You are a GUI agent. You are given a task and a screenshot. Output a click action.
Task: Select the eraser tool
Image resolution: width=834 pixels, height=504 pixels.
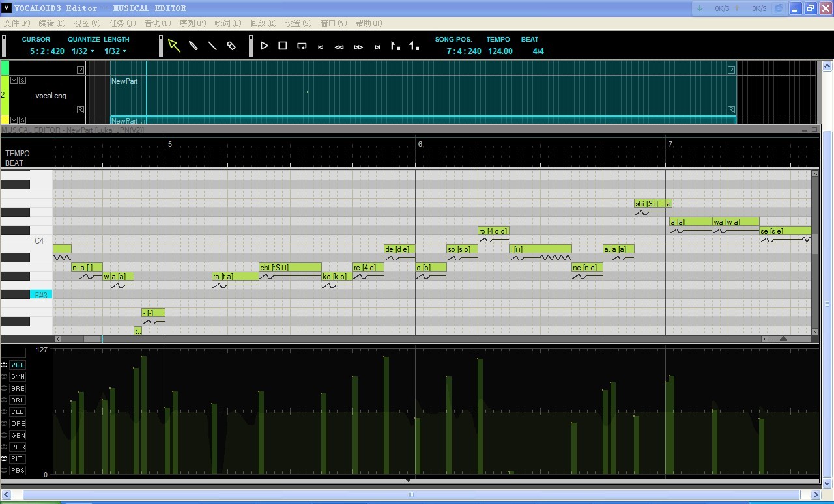click(231, 46)
